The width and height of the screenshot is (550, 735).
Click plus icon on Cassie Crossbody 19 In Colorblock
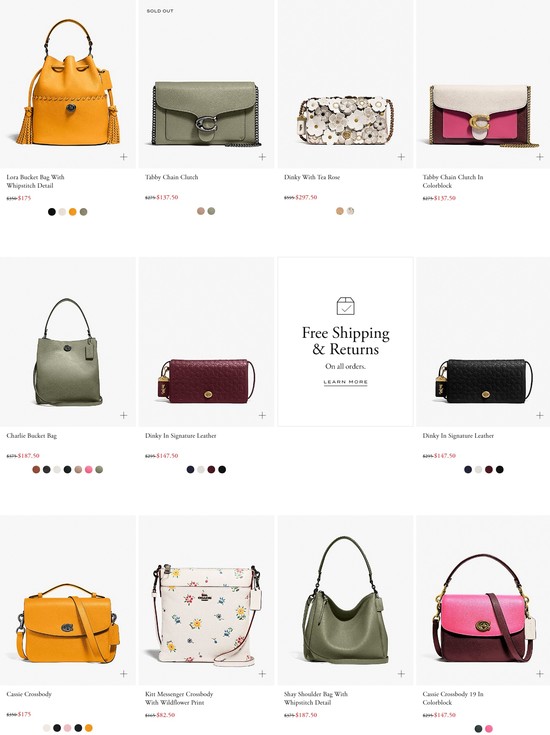[540, 674]
